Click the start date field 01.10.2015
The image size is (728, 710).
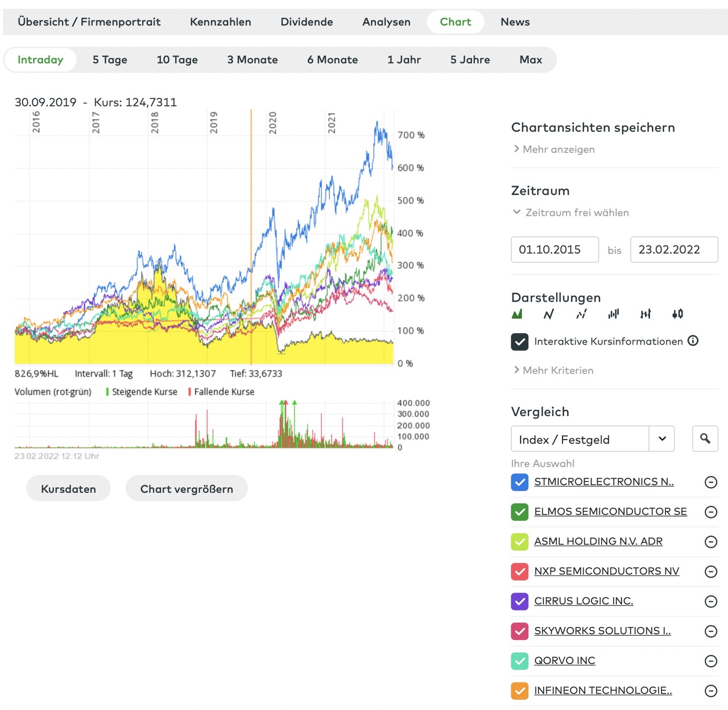[555, 250]
